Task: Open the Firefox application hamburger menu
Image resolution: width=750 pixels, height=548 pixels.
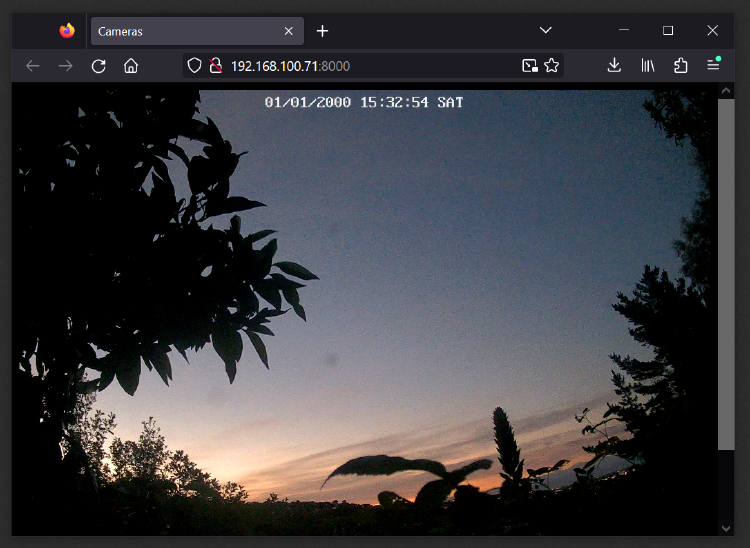Action: 713,65
